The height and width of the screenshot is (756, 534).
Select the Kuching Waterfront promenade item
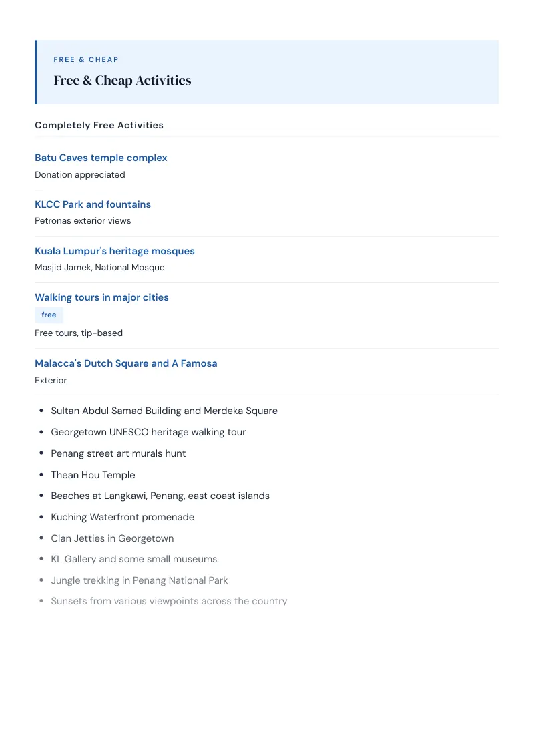122,517
